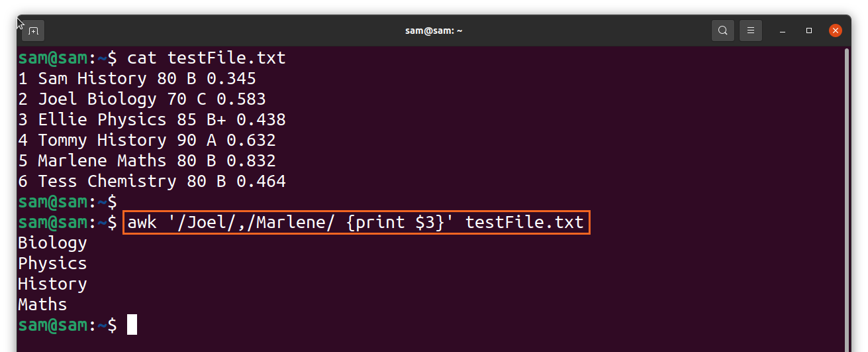Click the Physics output line
Image resolution: width=868 pixels, height=352 pixels.
(x=52, y=264)
